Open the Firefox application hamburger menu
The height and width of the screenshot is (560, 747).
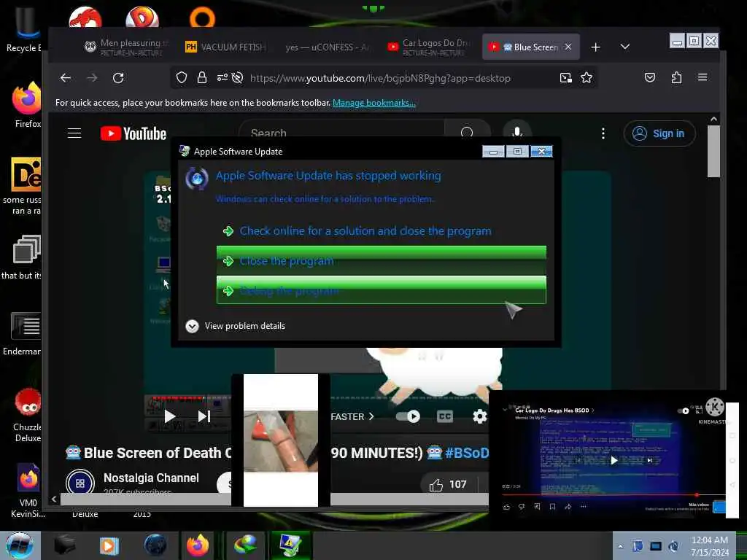703,77
